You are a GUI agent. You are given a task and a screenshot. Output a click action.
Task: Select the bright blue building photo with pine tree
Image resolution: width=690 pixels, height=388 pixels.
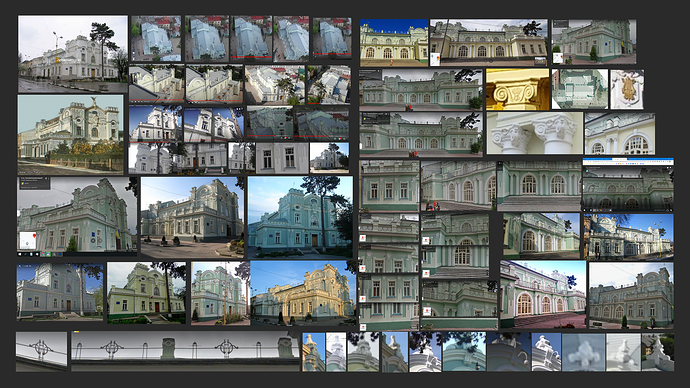[x=300, y=217]
